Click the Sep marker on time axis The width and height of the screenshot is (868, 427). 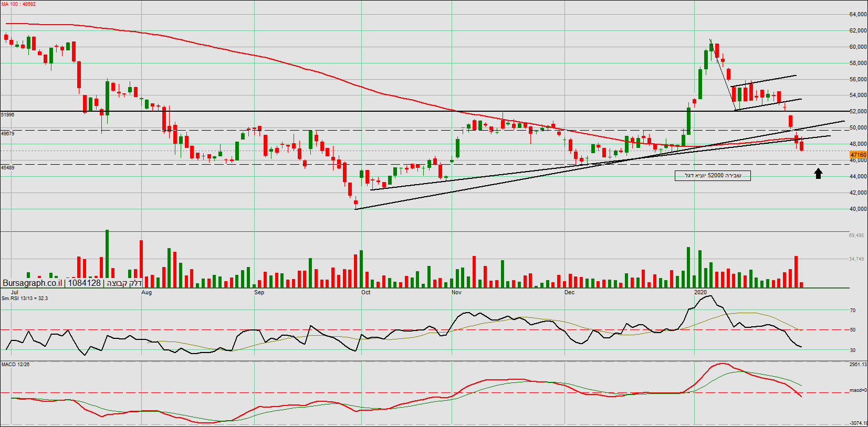point(259,292)
